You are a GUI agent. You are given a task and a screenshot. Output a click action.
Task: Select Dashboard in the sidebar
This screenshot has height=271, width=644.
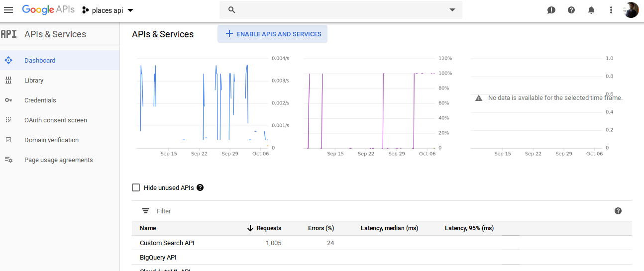click(60, 60)
